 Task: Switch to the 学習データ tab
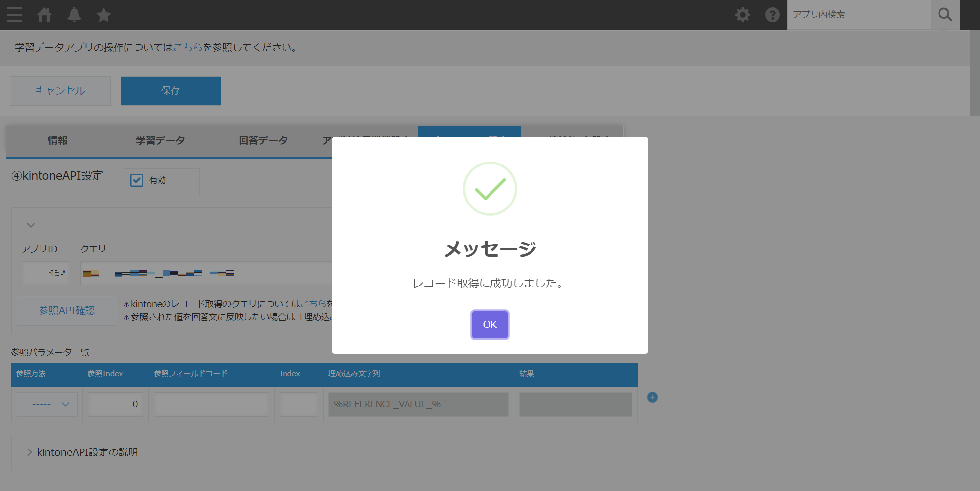click(161, 141)
